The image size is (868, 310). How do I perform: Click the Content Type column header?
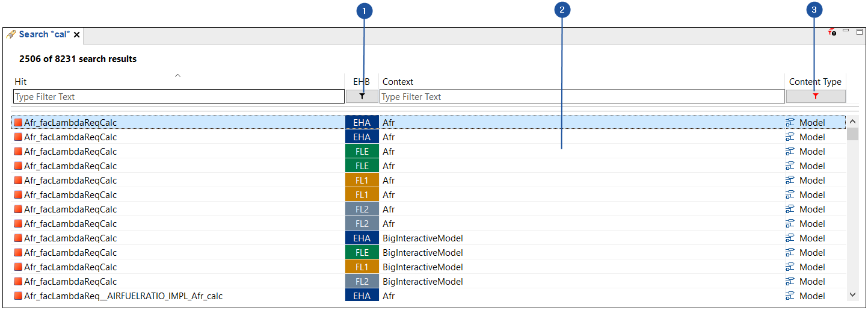815,81
